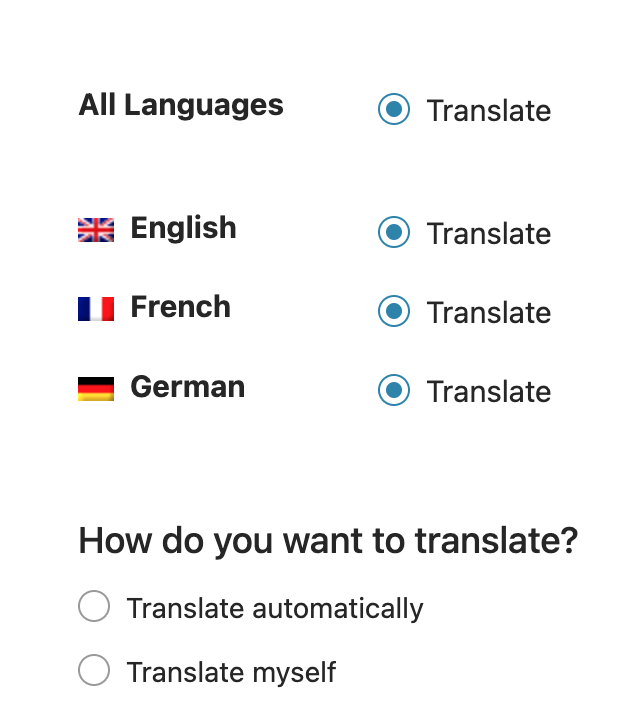The width and height of the screenshot is (622, 718).
Task: Select the Translate radio button for French
Action: pyautogui.click(x=394, y=311)
